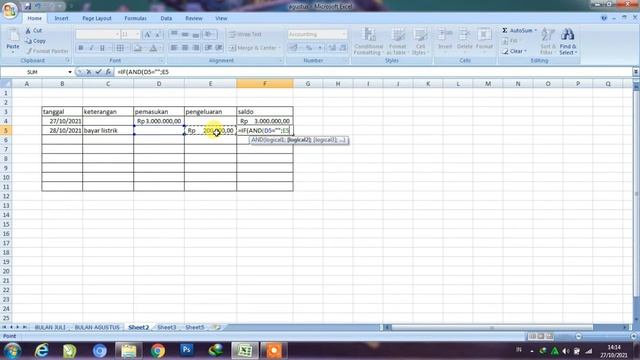This screenshot has height=360, width=640.
Task: Click cell D4 with Rp 3.000.000,00
Action: (x=159, y=121)
